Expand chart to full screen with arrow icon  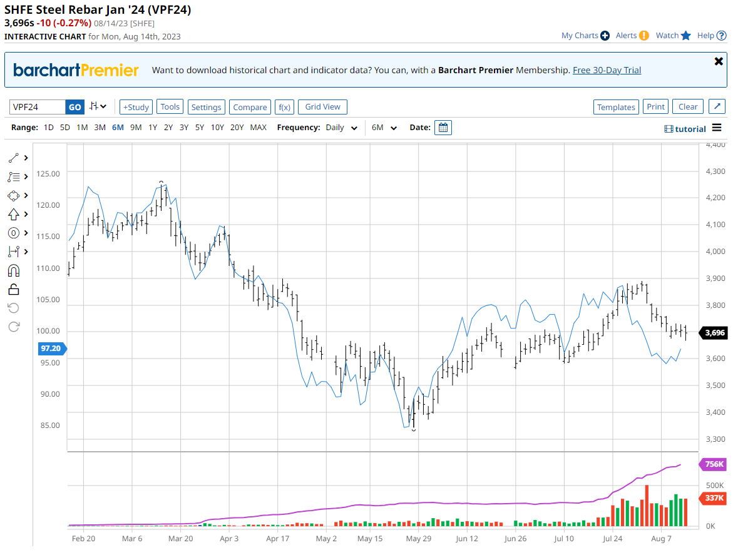pos(717,107)
